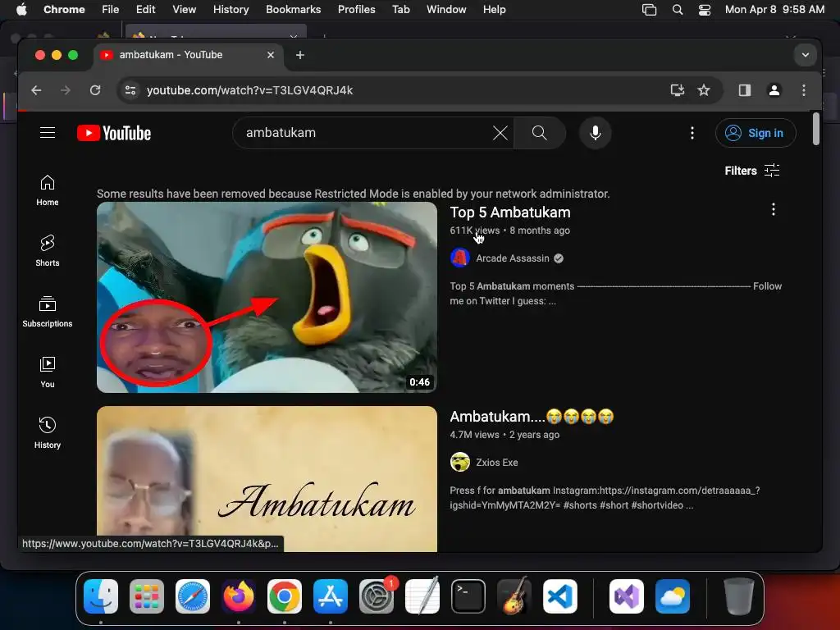Image resolution: width=840 pixels, height=630 pixels.
Task: Click the 611K views text
Action: point(475,231)
